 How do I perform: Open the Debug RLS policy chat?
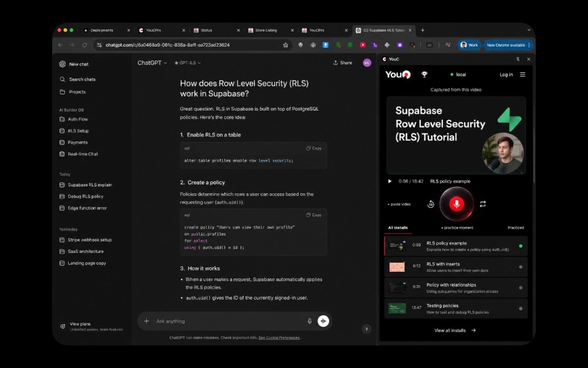pyautogui.click(x=82, y=197)
